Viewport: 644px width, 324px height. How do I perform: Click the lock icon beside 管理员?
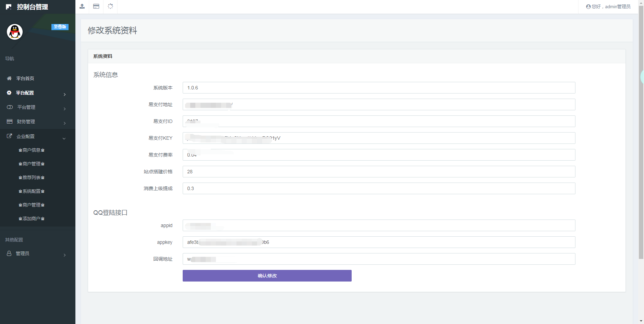tap(9, 253)
